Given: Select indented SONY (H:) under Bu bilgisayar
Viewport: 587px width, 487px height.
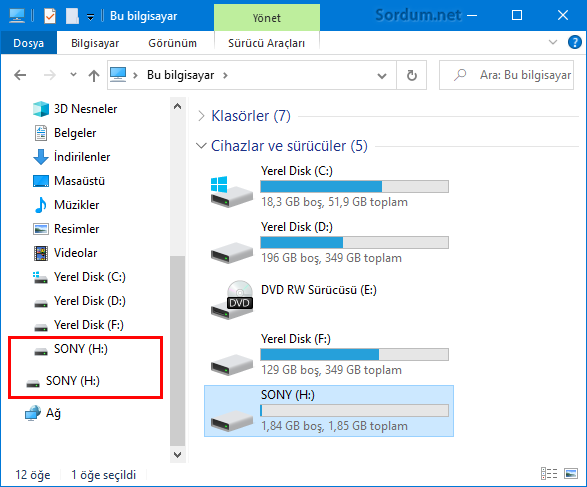Looking at the screenshot, I should click(x=80, y=348).
